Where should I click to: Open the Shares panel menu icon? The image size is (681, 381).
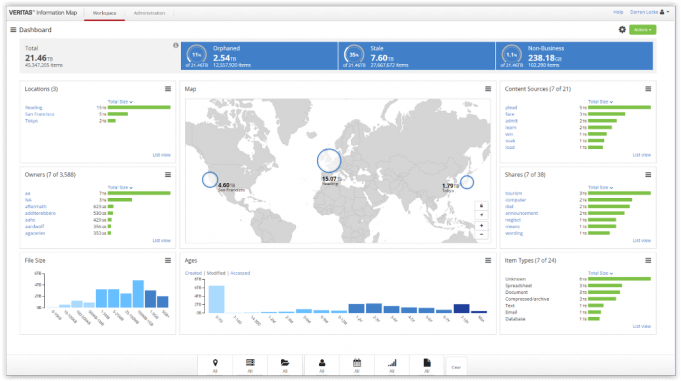(648, 175)
